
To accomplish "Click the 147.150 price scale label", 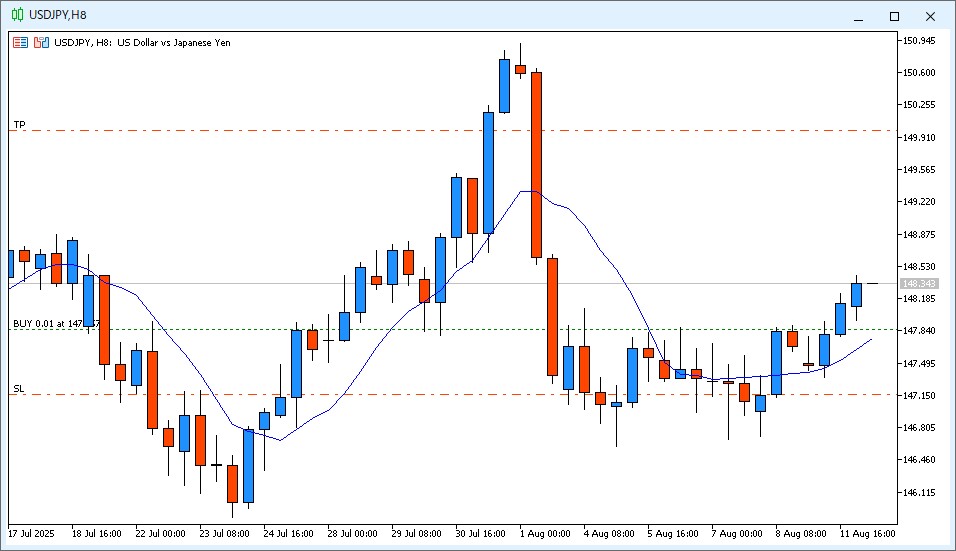I will click(x=919, y=396).
